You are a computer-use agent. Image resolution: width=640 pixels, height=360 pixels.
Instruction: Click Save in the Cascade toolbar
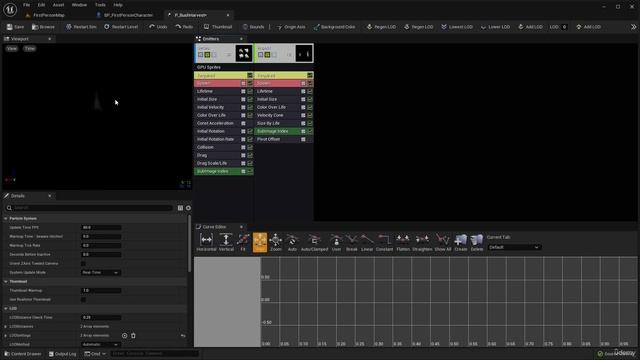pyautogui.click(x=16, y=27)
